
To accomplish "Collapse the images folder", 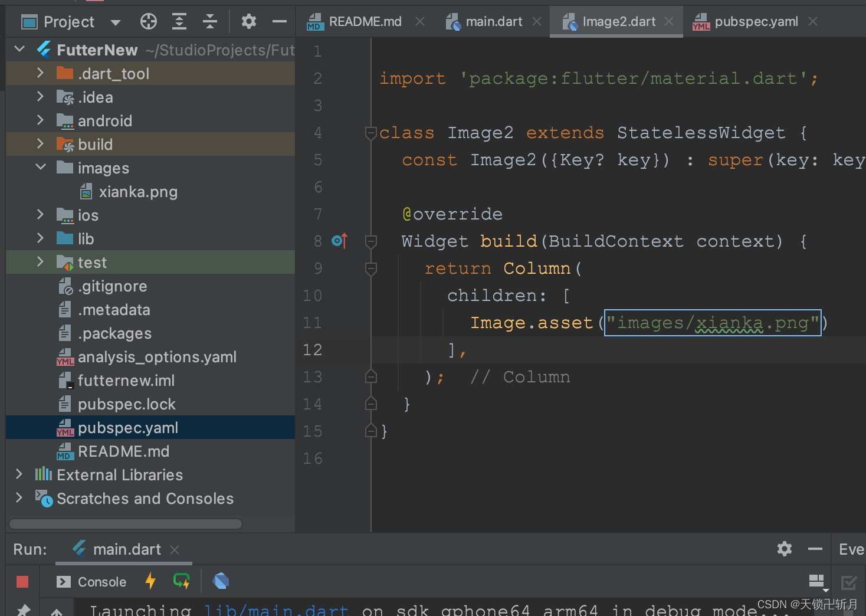I will click(40, 167).
